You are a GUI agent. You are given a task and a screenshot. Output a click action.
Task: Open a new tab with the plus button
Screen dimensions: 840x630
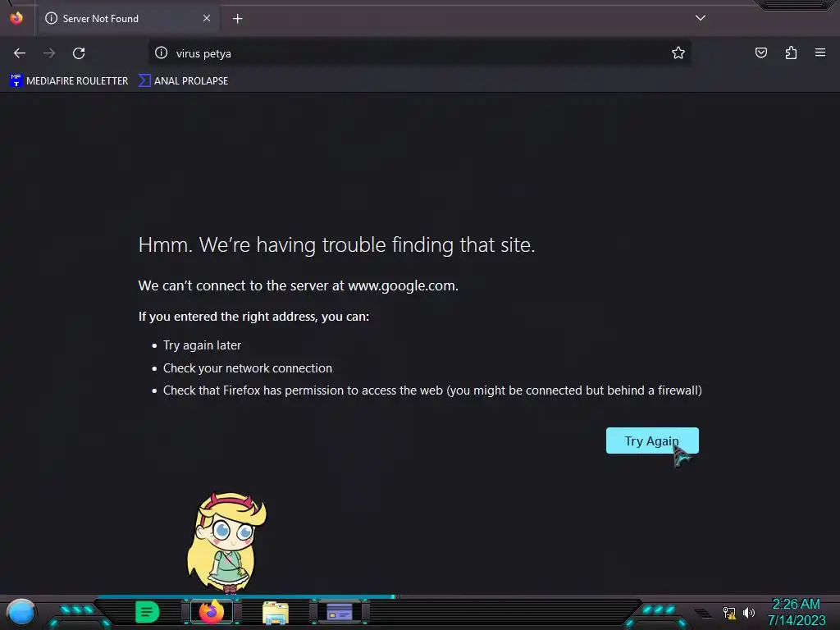pos(237,19)
